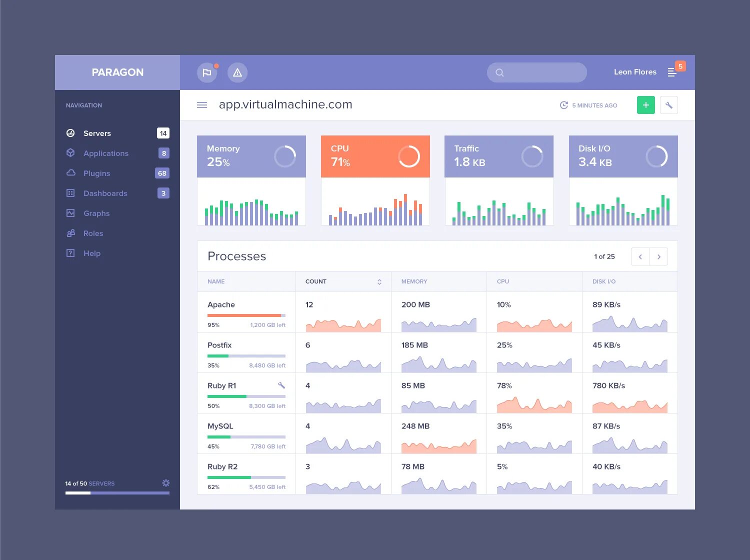Image resolution: width=750 pixels, height=560 pixels.
Task: Click the orange badge showing 5
Action: 680,66
